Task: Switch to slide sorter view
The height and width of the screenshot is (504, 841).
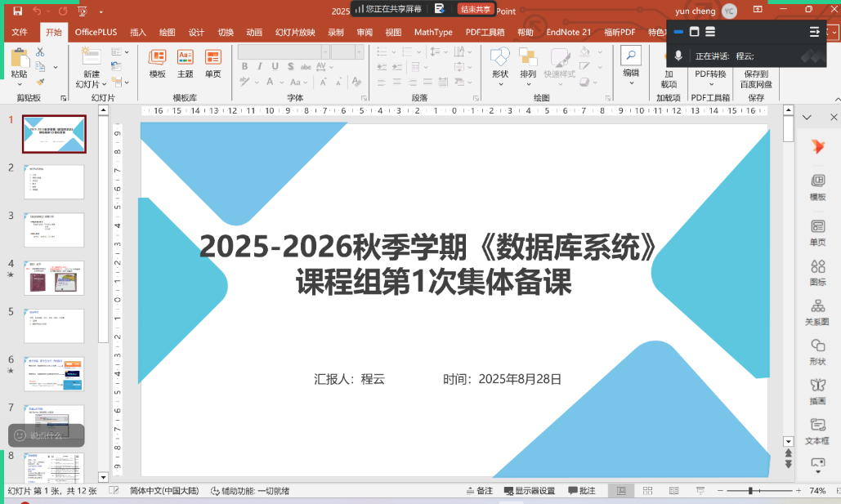Action: [x=647, y=491]
